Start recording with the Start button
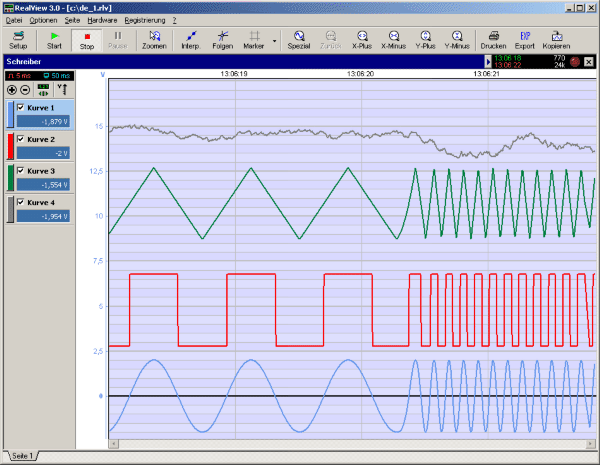The width and height of the screenshot is (600, 465). (x=54, y=40)
